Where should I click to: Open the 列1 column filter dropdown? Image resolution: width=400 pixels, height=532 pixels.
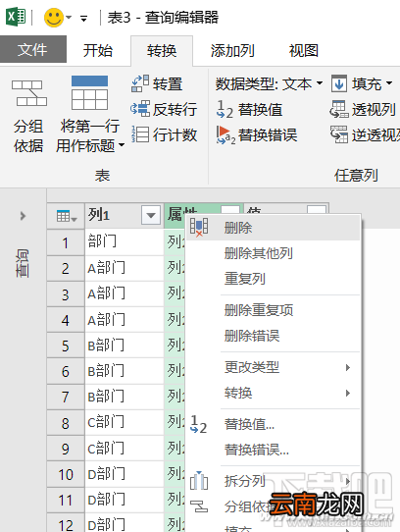151,215
